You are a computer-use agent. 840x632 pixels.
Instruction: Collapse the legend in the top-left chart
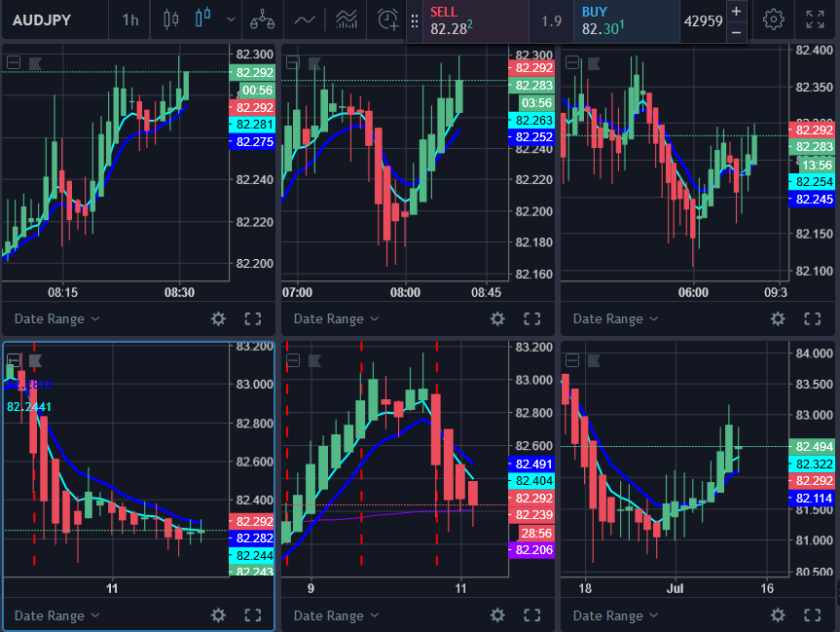(x=14, y=63)
